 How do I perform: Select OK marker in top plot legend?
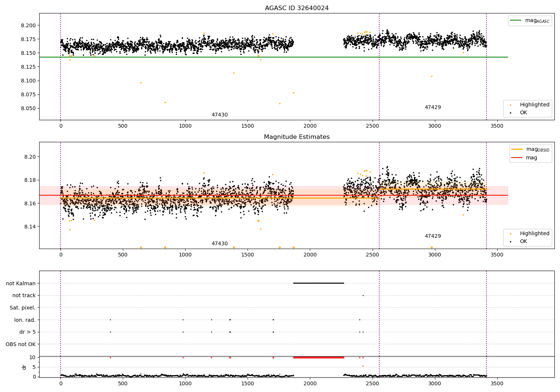click(x=510, y=113)
